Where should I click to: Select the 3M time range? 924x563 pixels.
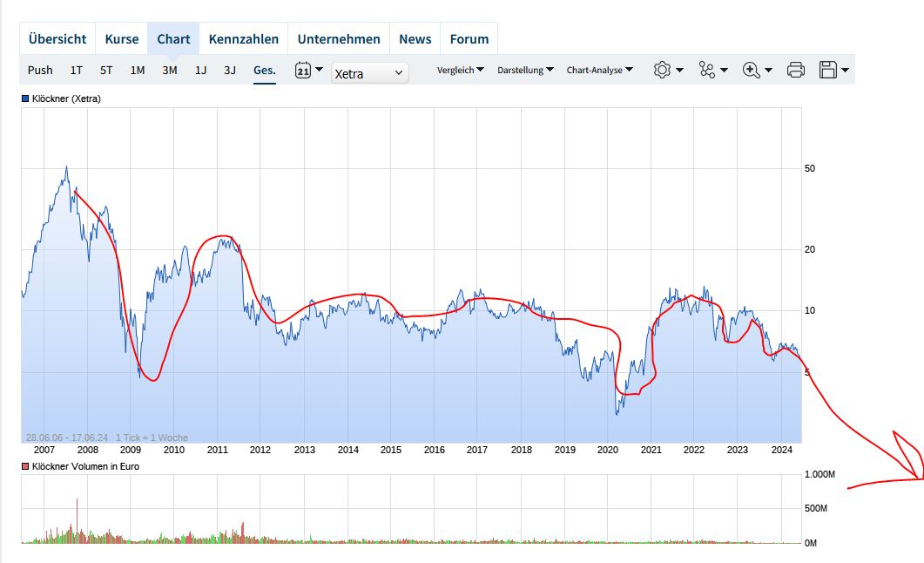pos(169,71)
